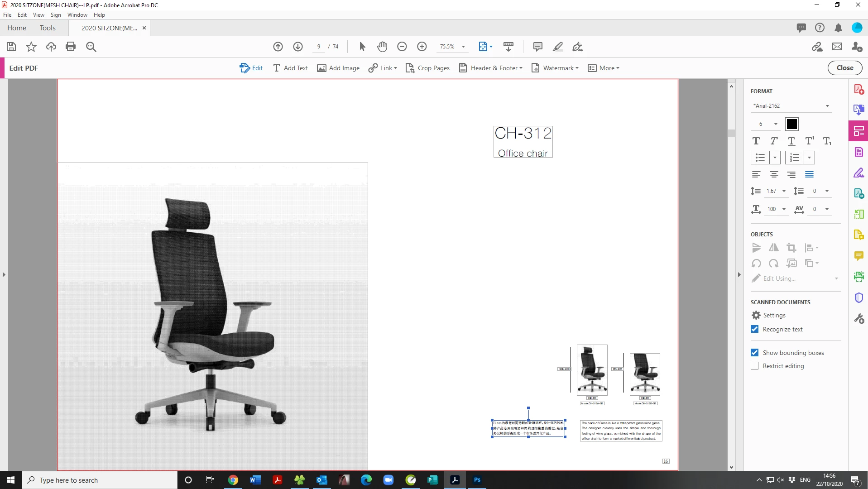Image resolution: width=868 pixels, height=489 pixels.
Task: Underline the selected text
Action: [791, 141]
